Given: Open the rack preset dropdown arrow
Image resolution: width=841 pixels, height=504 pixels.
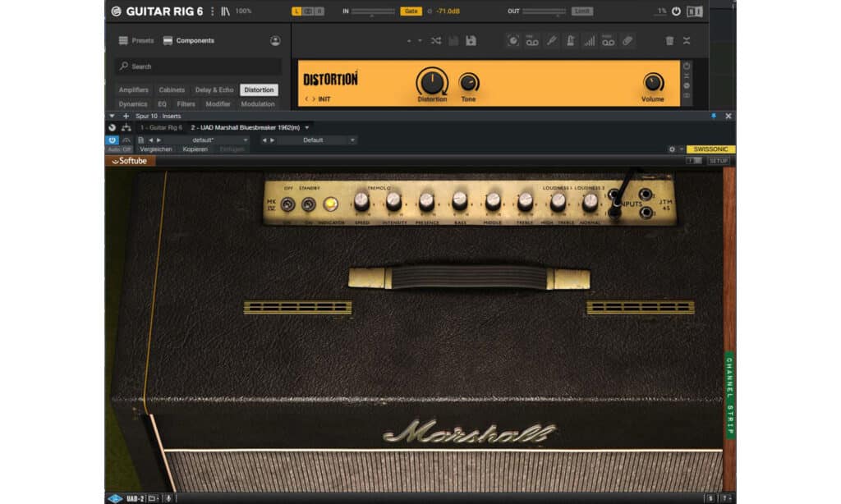Looking at the screenshot, I should [420, 41].
